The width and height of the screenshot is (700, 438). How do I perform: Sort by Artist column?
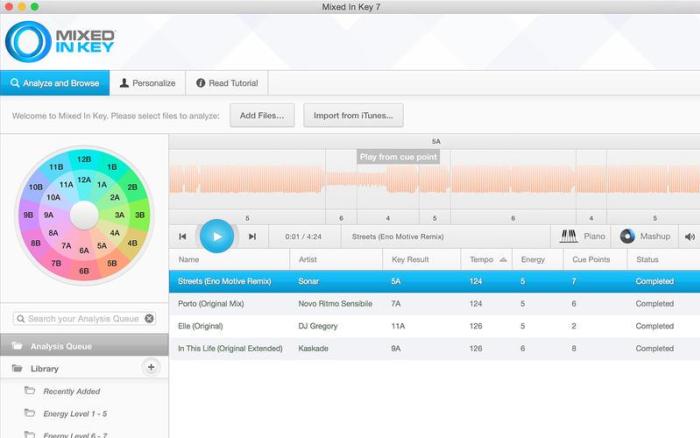(336, 259)
